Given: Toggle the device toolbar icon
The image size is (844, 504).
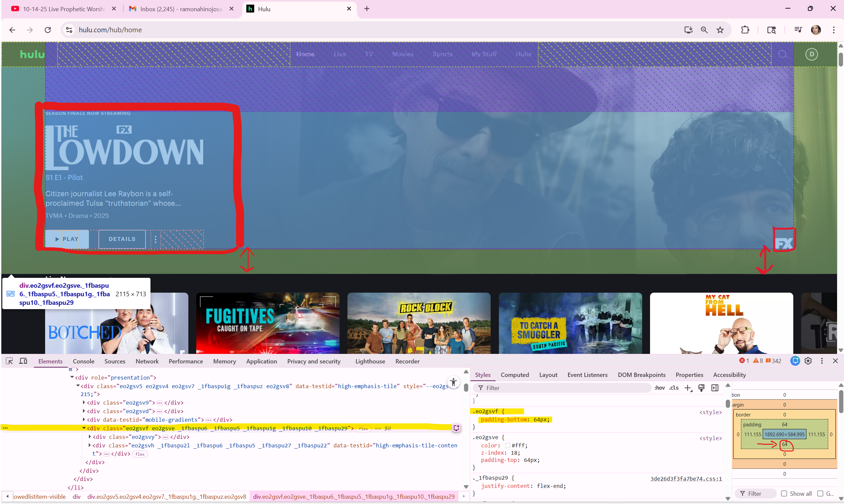Looking at the screenshot, I should [23, 361].
